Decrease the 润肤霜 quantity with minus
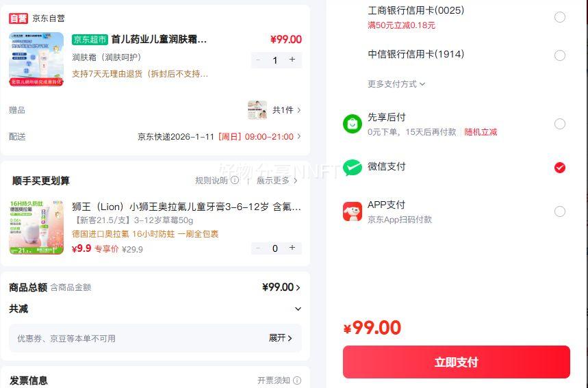 258,60
